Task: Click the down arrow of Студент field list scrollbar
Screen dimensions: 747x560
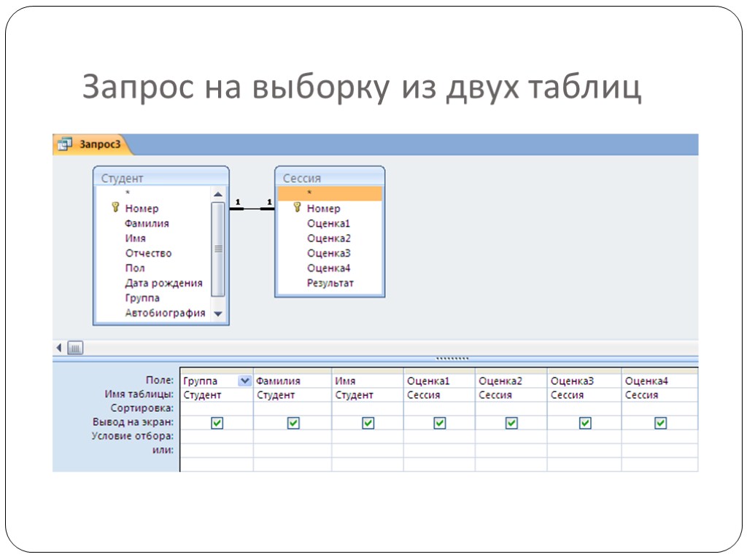Action: (218, 314)
